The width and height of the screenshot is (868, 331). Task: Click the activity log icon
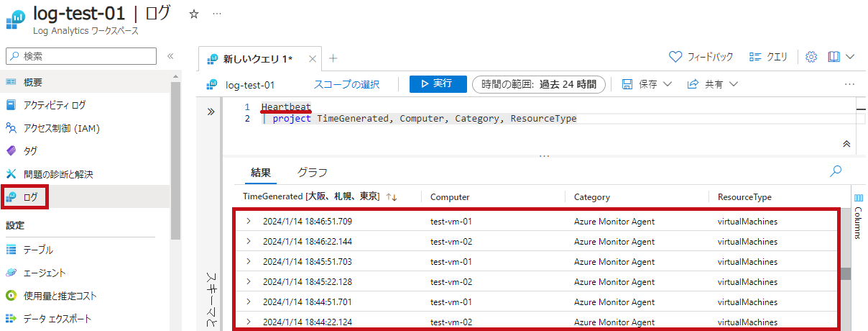tap(11, 105)
